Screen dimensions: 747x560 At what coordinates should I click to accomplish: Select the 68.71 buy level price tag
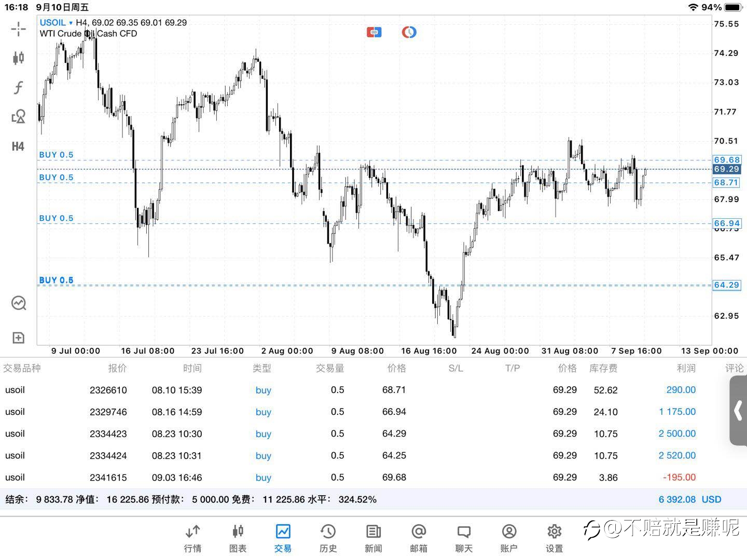(727, 183)
